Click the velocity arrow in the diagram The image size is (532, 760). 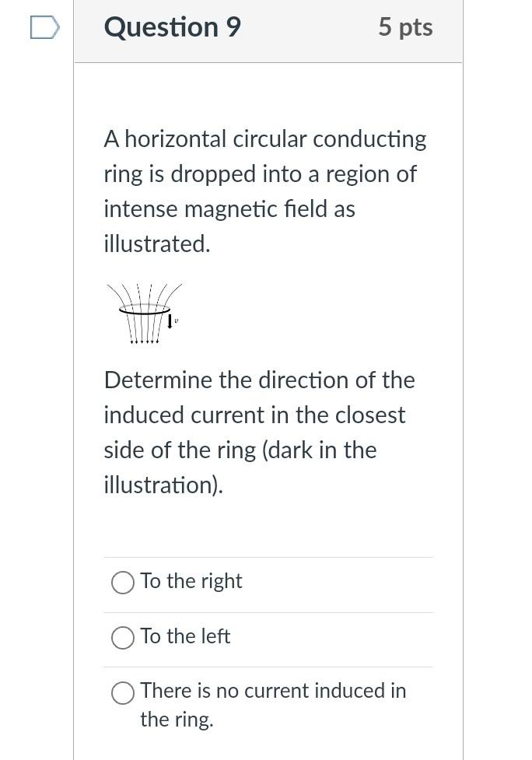click(x=170, y=321)
